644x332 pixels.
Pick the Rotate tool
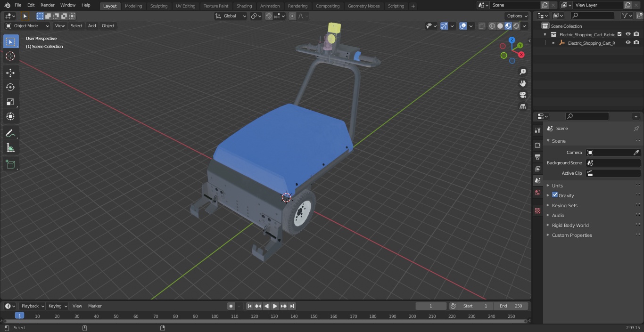[10, 87]
